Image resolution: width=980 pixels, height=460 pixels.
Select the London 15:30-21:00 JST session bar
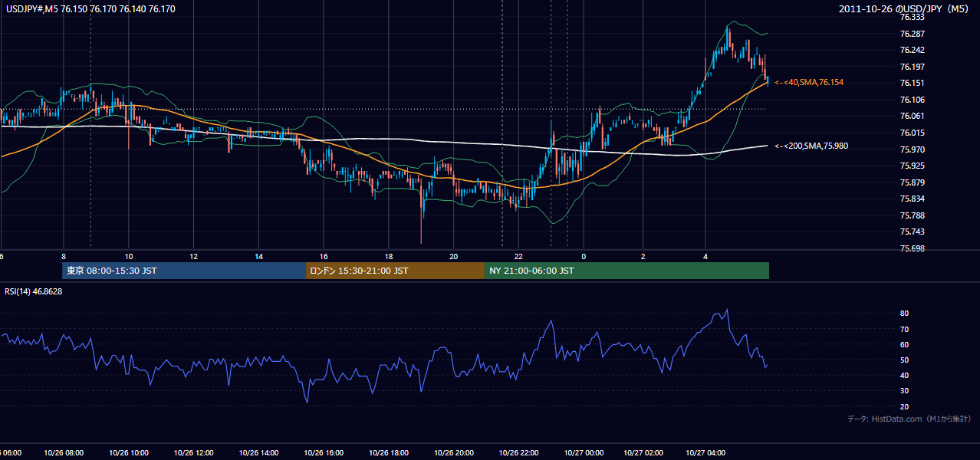click(395, 271)
